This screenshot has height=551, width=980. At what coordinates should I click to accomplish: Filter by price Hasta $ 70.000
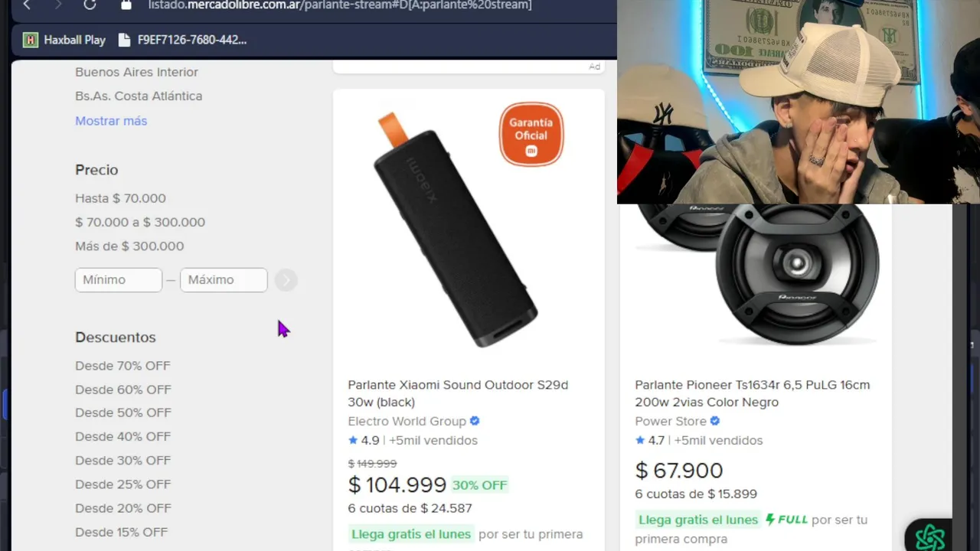pyautogui.click(x=120, y=198)
